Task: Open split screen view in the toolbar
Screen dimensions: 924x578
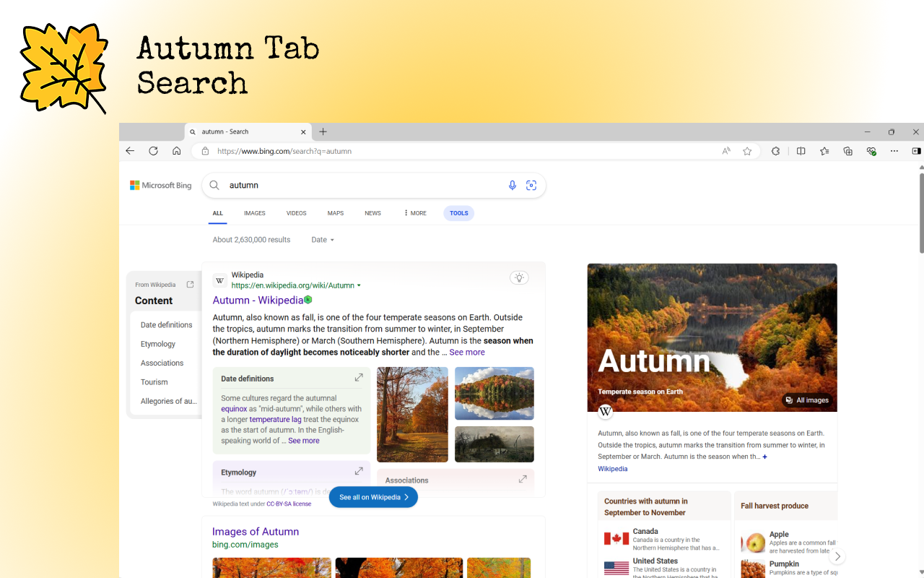Action: [x=801, y=151]
